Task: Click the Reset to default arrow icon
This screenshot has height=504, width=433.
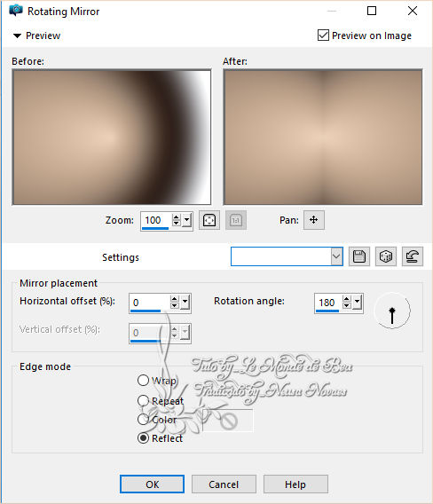Action: (413, 256)
